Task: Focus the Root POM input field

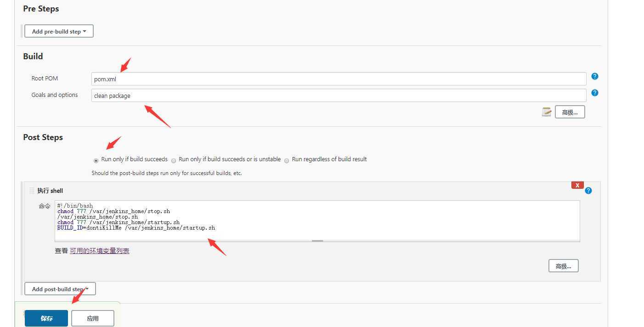Action: (x=339, y=79)
